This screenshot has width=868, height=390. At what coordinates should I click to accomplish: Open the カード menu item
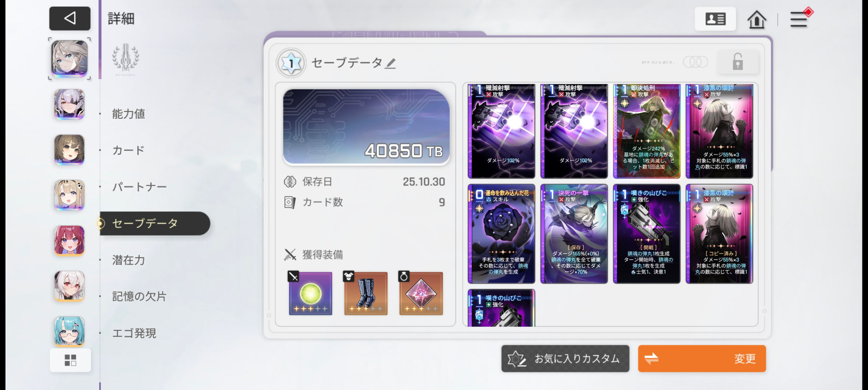tap(128, 150)
